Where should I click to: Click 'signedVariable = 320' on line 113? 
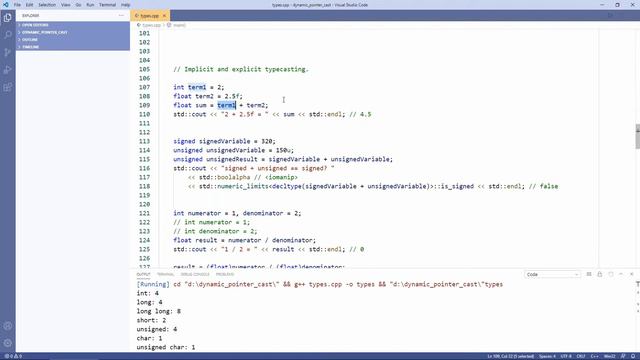point(236,141)
